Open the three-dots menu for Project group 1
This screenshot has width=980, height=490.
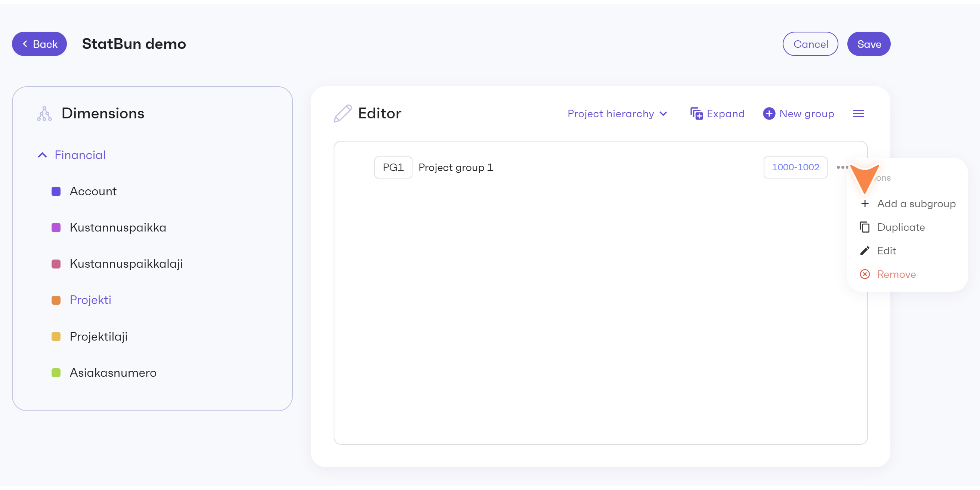(x=842, y=167)
